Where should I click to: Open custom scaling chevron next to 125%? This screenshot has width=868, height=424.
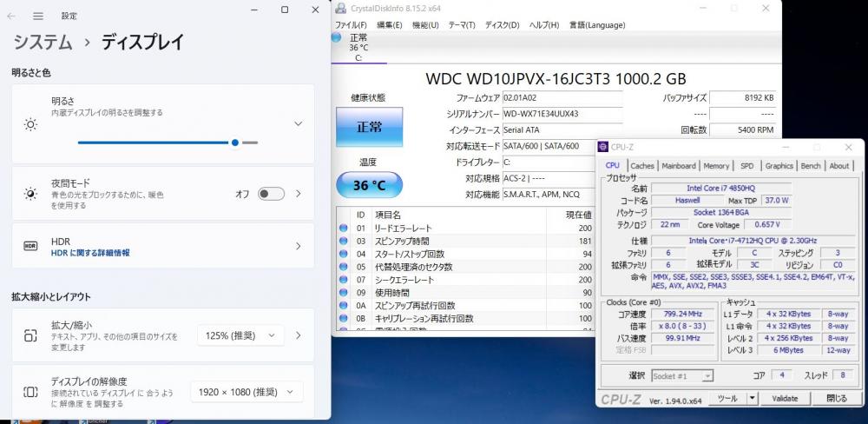299,335
